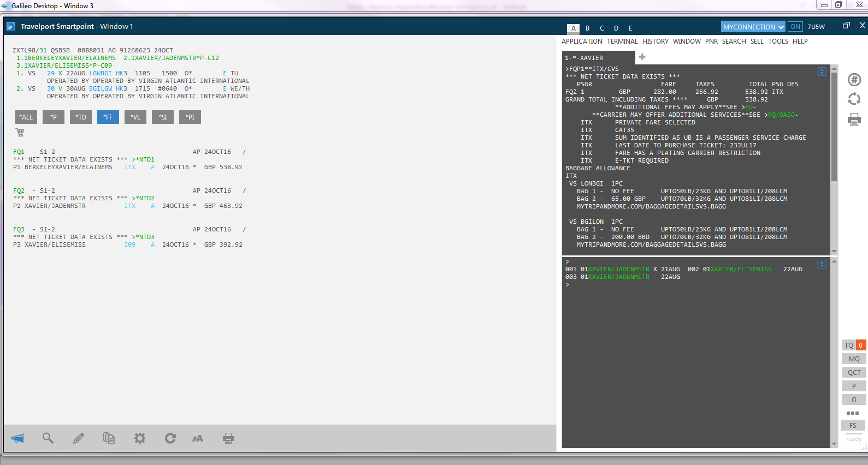Click the O button in right sidebar
Image resolution: width=868 pixels, height=465 pixels.
click(x=854, y=400)
